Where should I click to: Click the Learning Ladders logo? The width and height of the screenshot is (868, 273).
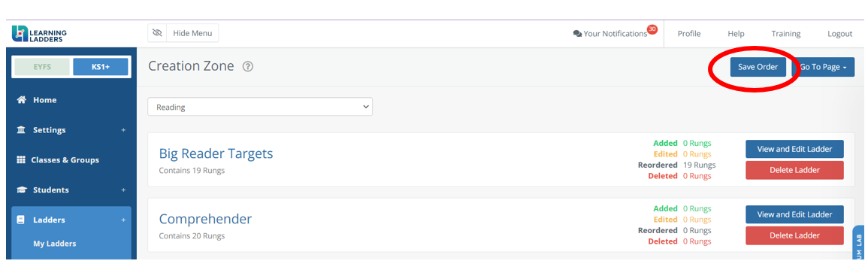point(39,34)
